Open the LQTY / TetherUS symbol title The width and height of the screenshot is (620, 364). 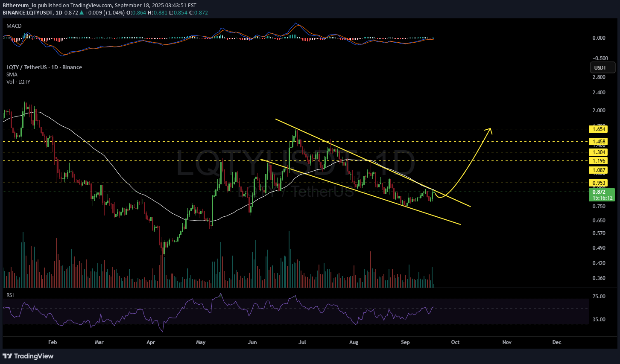point(44,67)
